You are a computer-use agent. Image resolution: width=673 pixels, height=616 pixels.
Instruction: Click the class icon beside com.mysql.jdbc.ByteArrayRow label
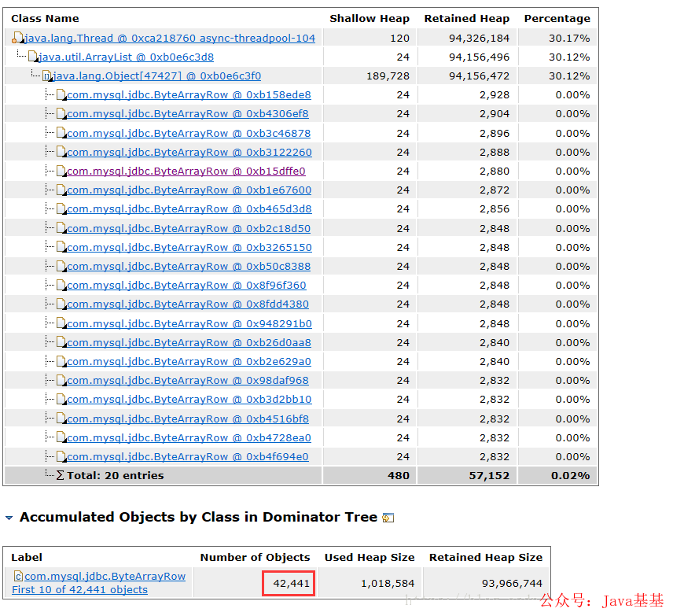coord(18,576)
